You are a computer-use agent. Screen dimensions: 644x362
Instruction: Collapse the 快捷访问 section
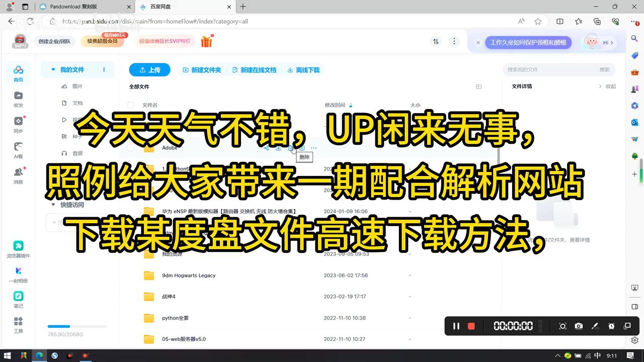coord(53,205)
